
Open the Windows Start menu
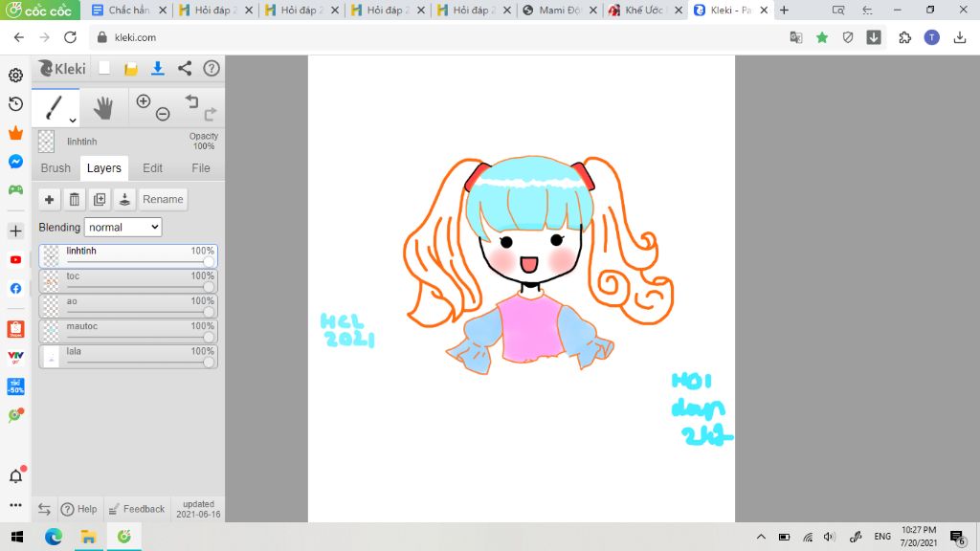point(17,537)
